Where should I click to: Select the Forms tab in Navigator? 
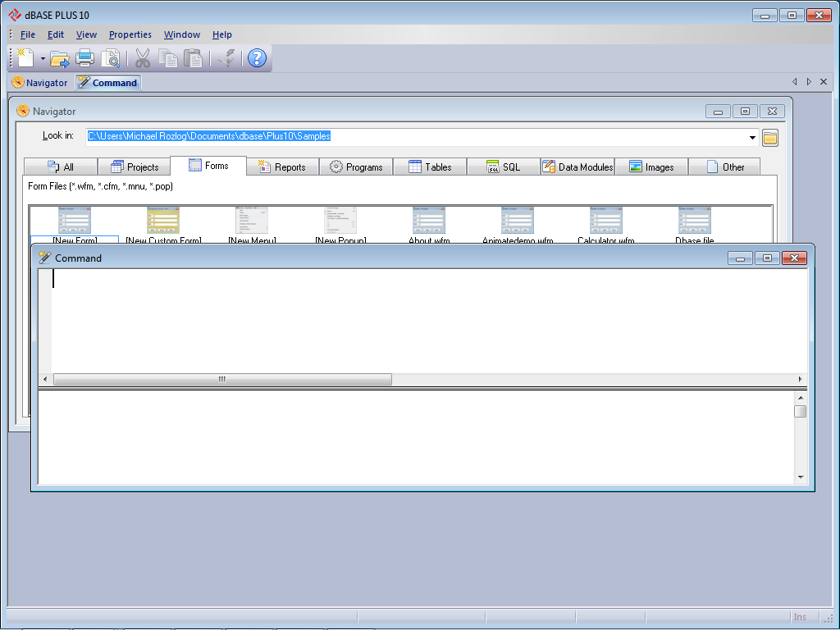(208, 166)
